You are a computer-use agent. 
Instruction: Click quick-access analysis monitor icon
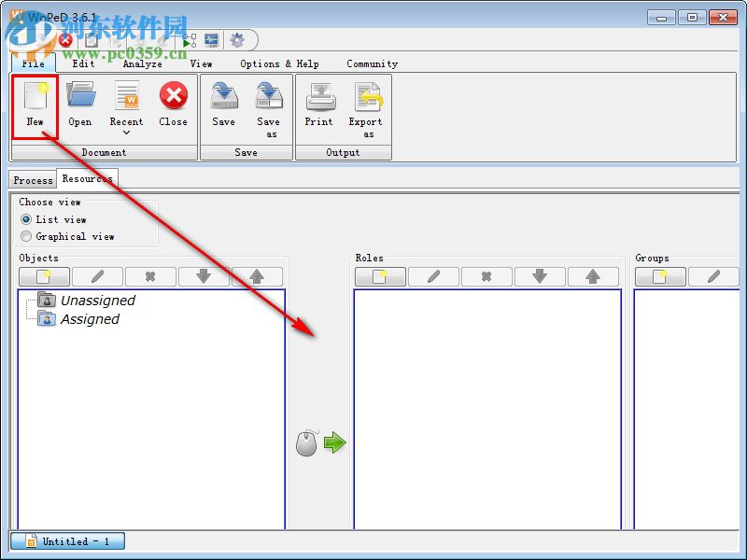212,40
